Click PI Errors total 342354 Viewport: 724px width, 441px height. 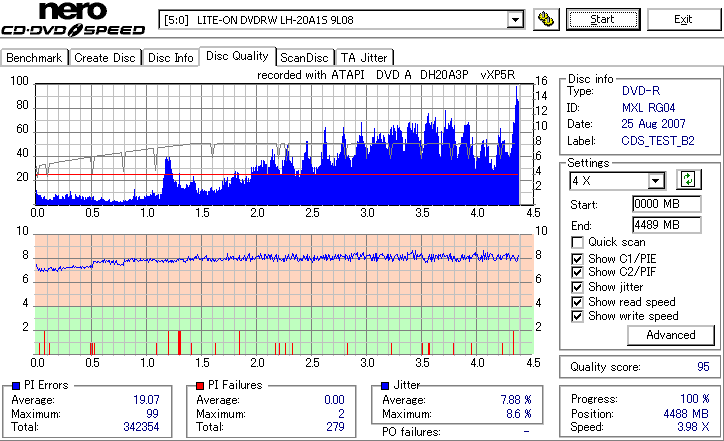pos(141,427)
